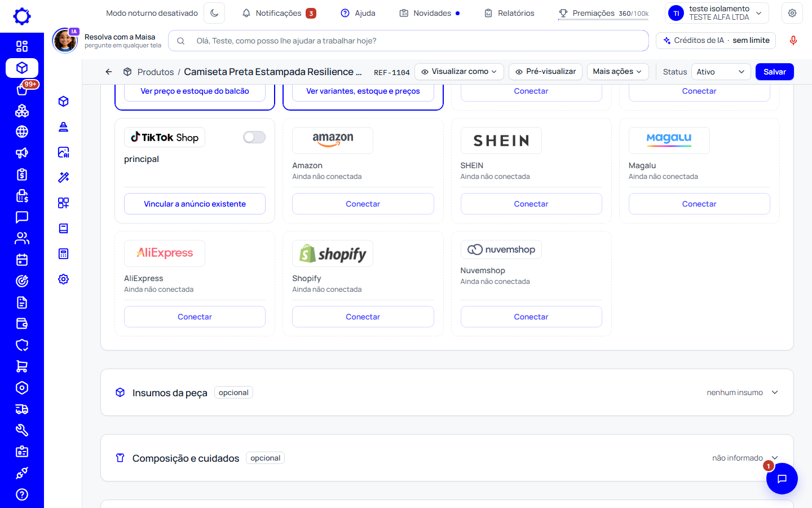Open chat message icon in sidebar

click(x=22, y=217)
